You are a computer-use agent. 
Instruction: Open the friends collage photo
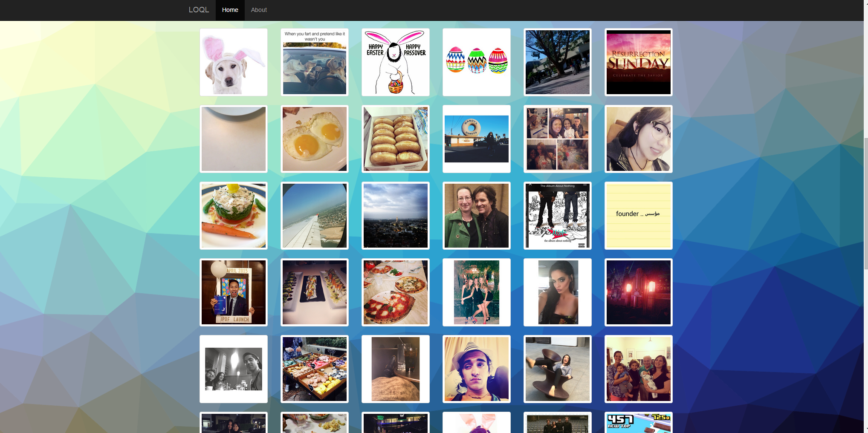tap(558, 139)
